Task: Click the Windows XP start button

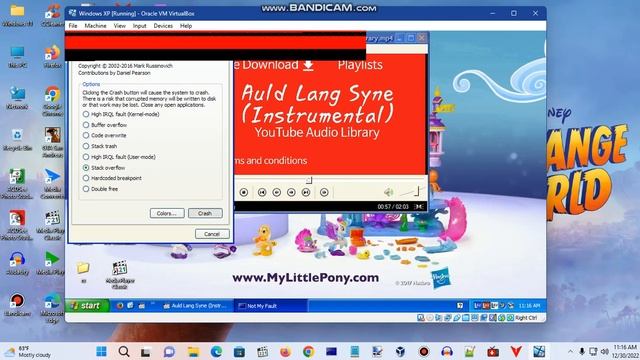Action: 87,306
